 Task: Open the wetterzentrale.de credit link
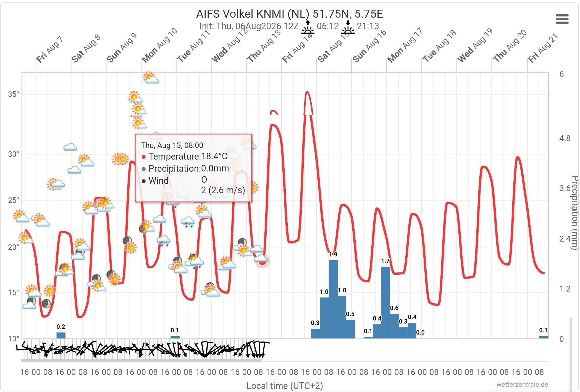522,385
